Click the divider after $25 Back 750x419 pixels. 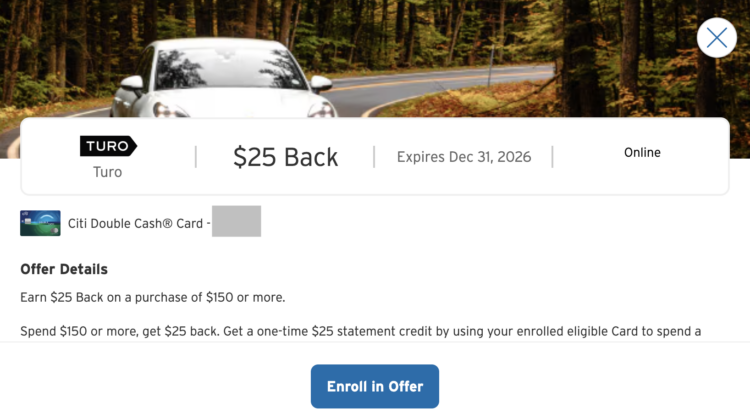[x=374, y=157]
